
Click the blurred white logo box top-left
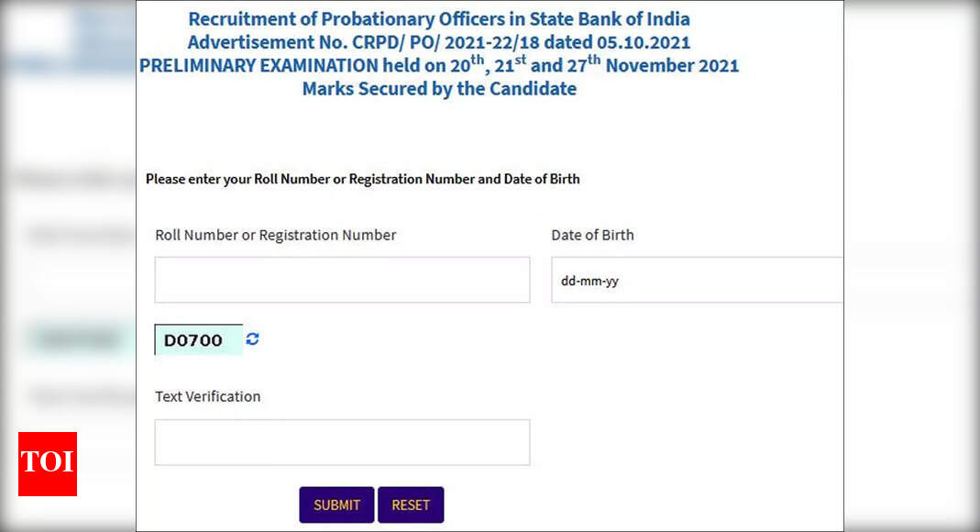point(39,31)
